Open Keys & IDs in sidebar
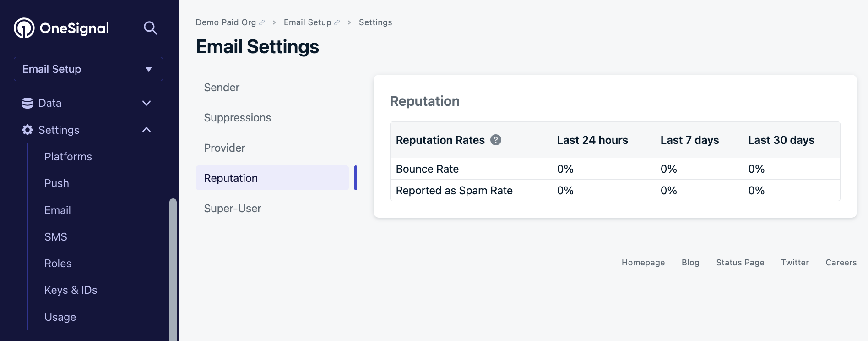 pos(71,290)
